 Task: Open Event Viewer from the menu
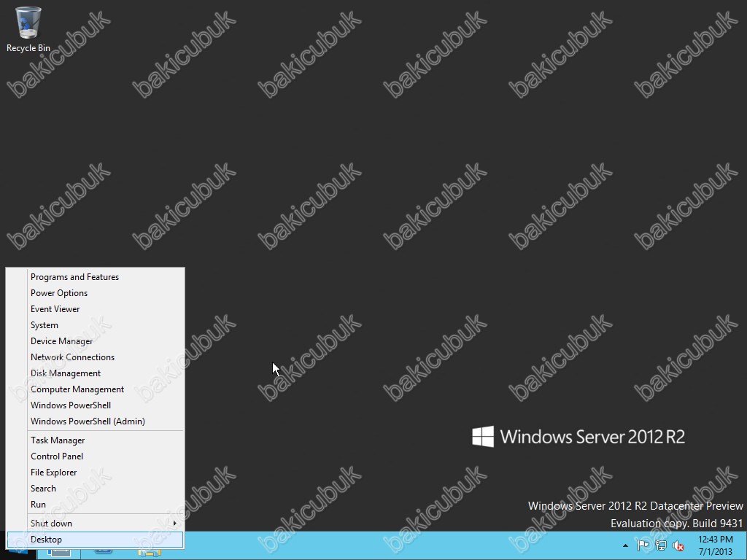[96, 309]
